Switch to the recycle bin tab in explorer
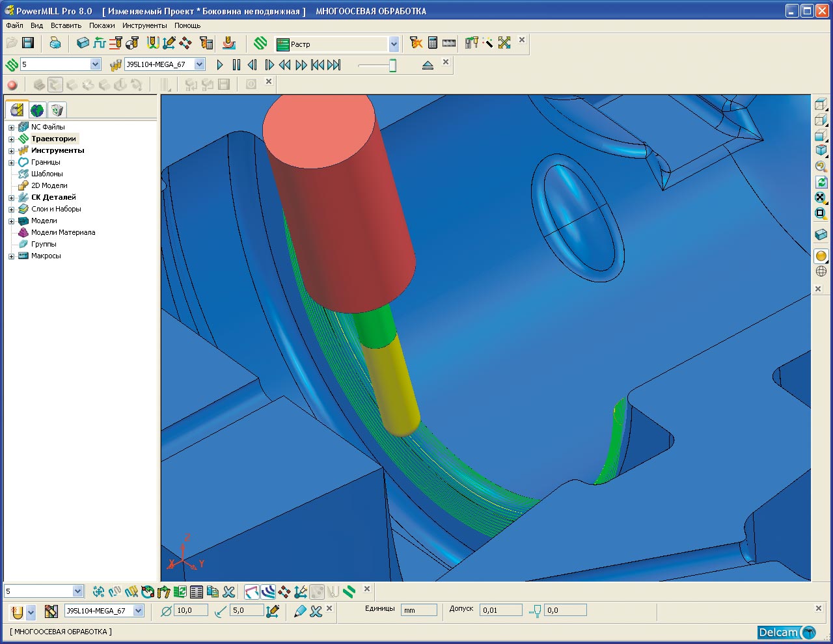 tap(57, 110)
